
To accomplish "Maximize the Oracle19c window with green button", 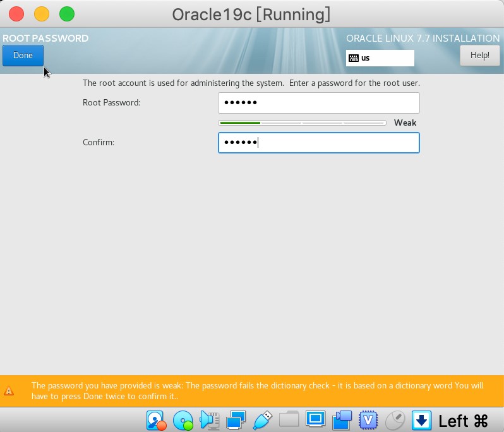I will 67,14.
